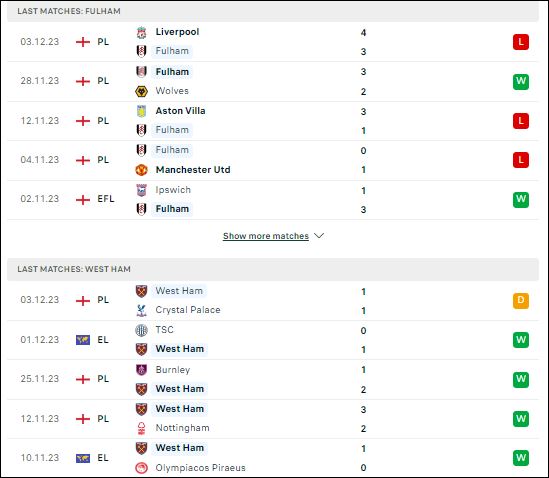
Task: Click the chevron next to Show more matches
Action: tap(319, 236)
